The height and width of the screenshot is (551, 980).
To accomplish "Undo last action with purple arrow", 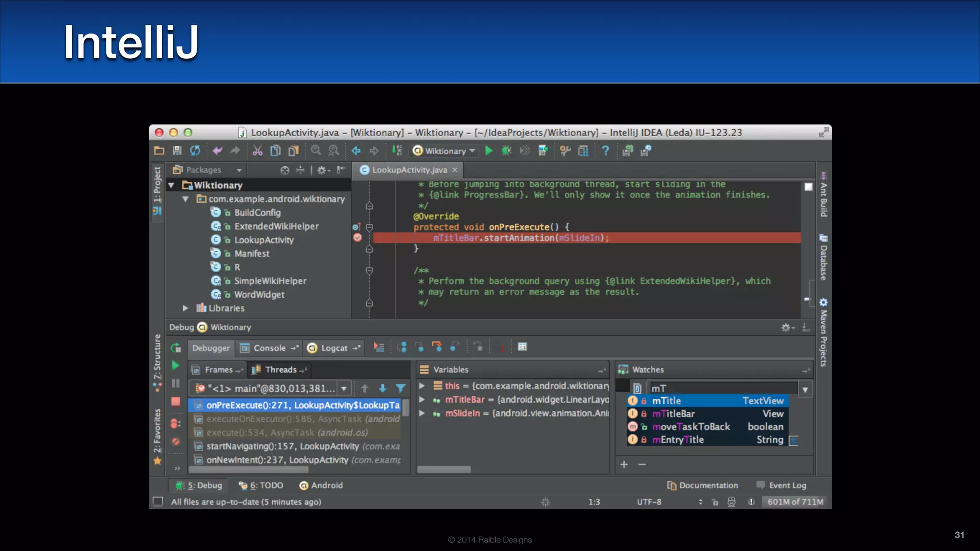I will (x=218, y=151).
